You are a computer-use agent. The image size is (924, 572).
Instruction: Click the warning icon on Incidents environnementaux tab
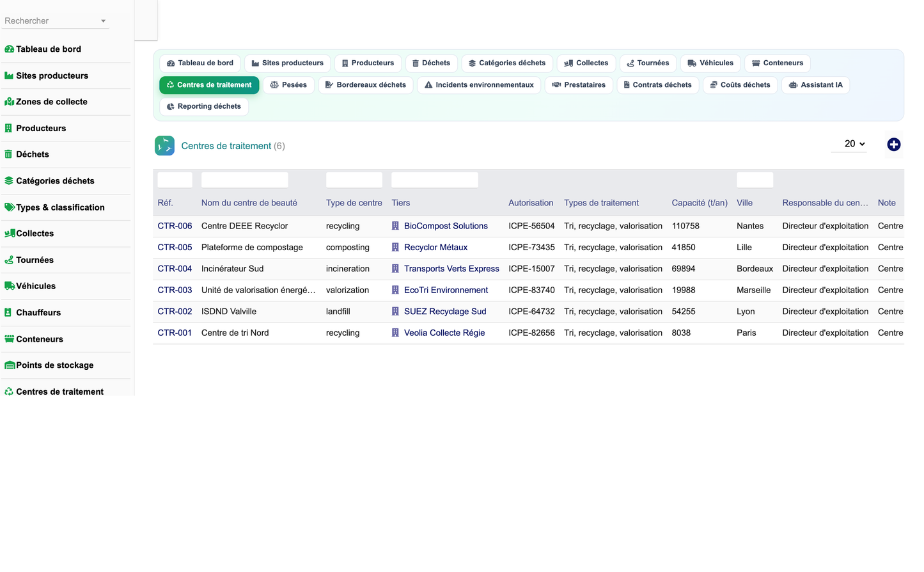(x=428, y=85)
